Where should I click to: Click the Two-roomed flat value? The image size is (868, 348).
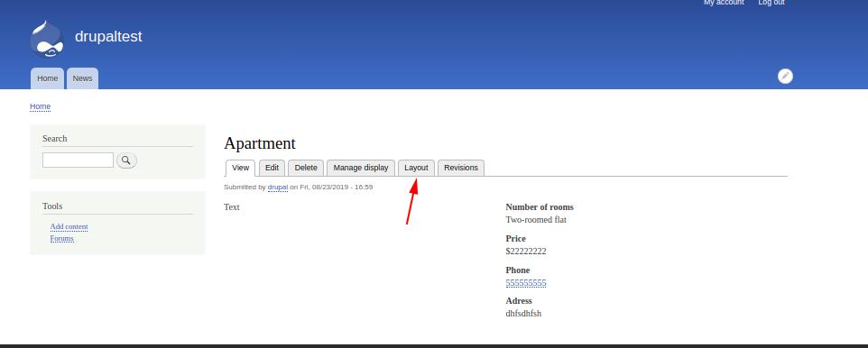[x=536, y=220]
